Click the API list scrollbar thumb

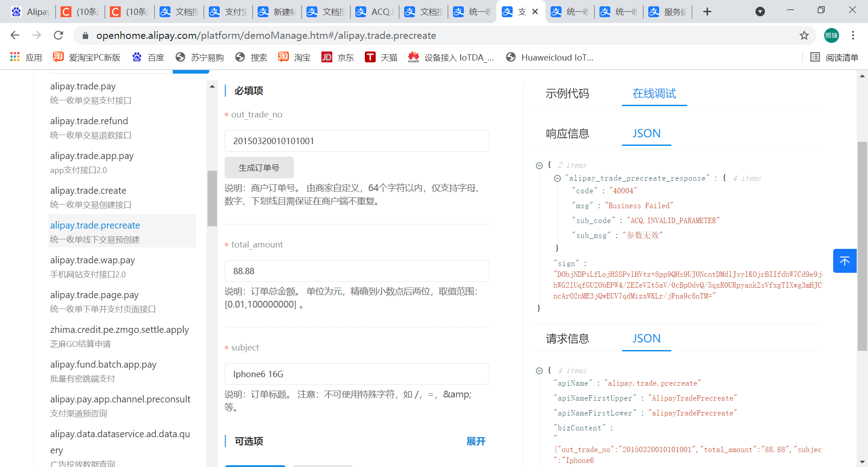click(x=212, y=198)
